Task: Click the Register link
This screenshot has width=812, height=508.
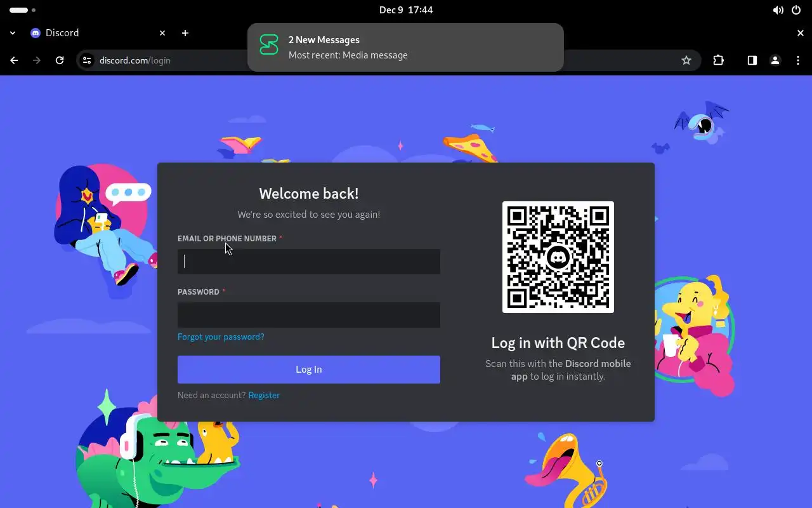Action: click(x=264, y=395)
